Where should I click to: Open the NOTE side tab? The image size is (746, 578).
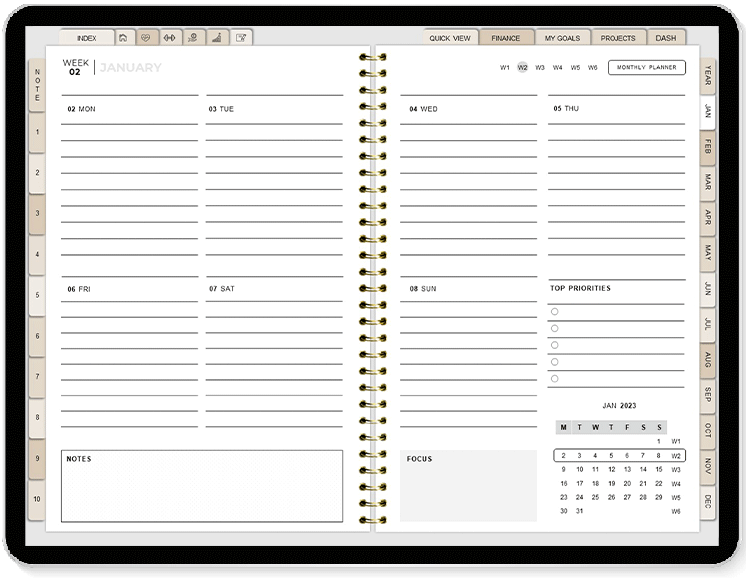coord(37,84)
